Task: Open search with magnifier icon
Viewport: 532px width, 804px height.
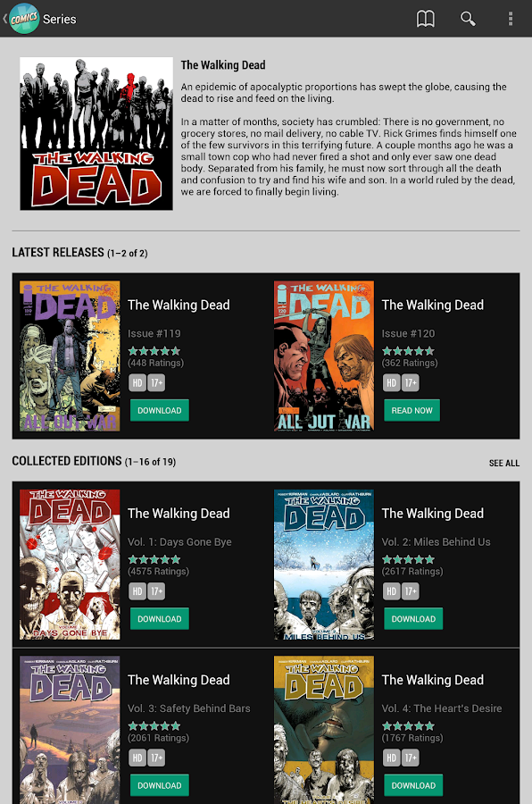Action: click(468, 19)
